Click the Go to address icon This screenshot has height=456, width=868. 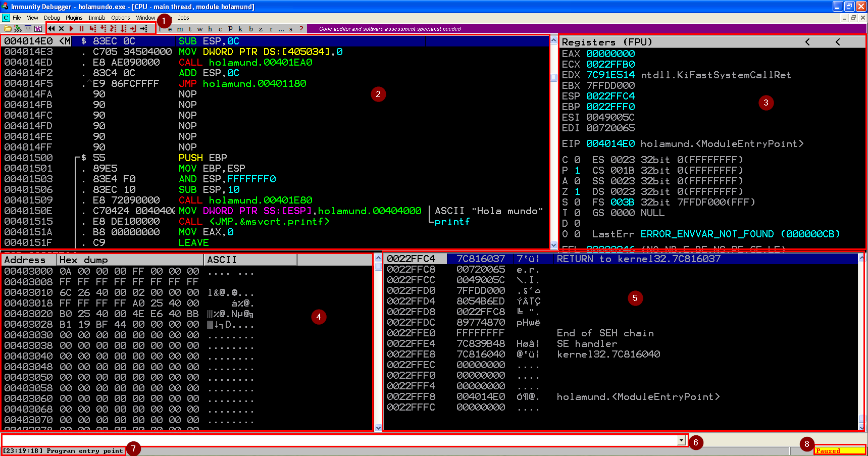(144, 29)
